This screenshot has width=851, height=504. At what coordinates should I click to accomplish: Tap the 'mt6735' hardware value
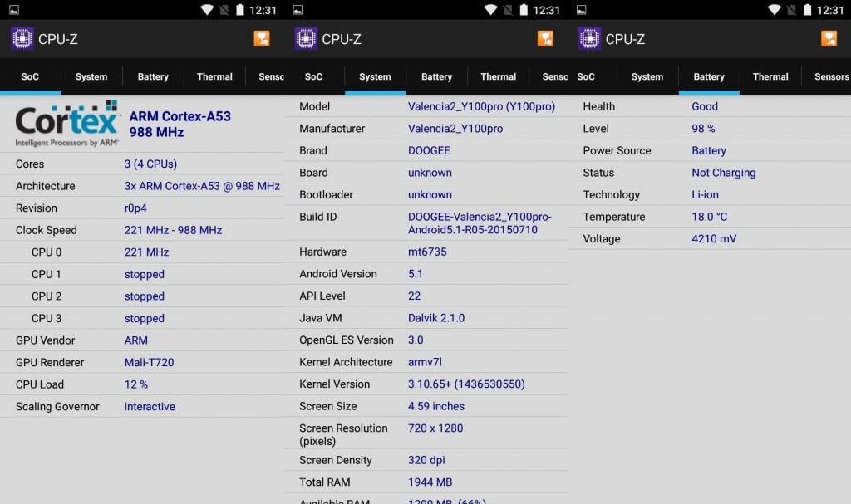tap(427, 252)
